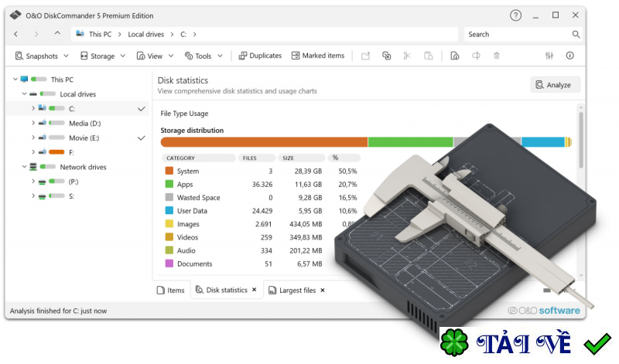Click the green Apps color swatch
619x364 pixels.
click(169, 184)
